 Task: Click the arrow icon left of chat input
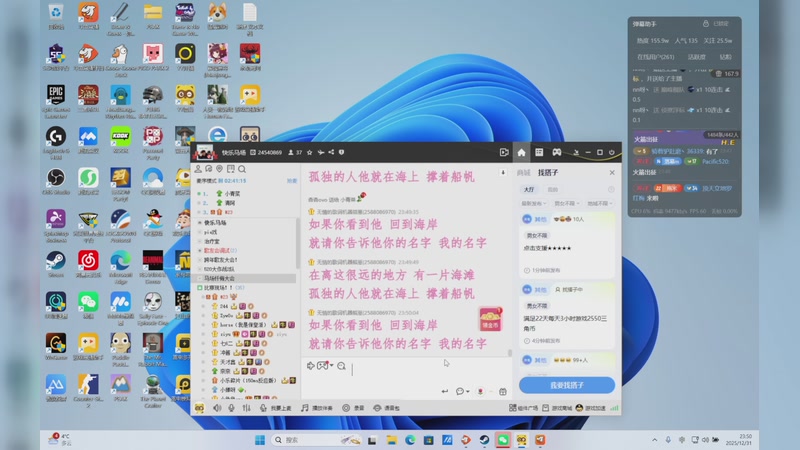point(310,365)
